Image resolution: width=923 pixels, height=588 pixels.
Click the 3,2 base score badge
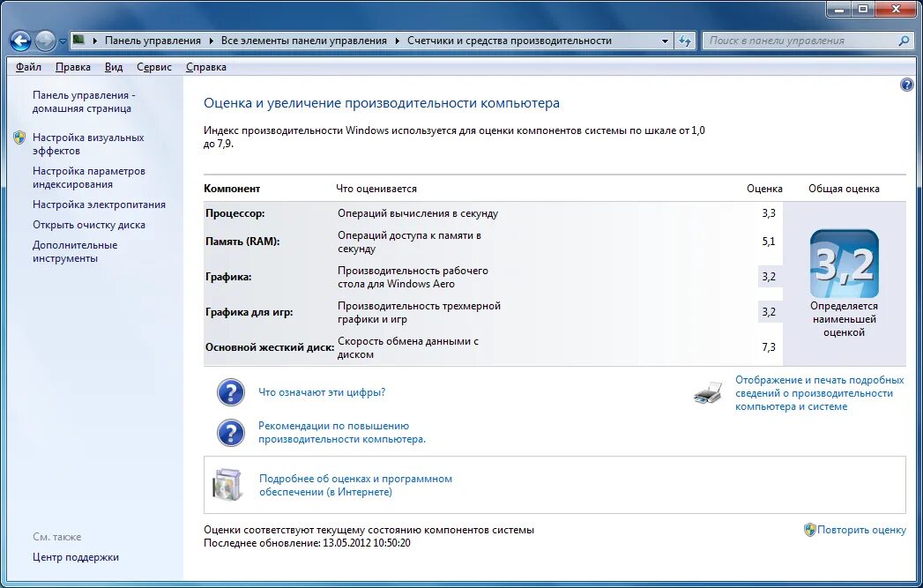(x=845, y=264)
